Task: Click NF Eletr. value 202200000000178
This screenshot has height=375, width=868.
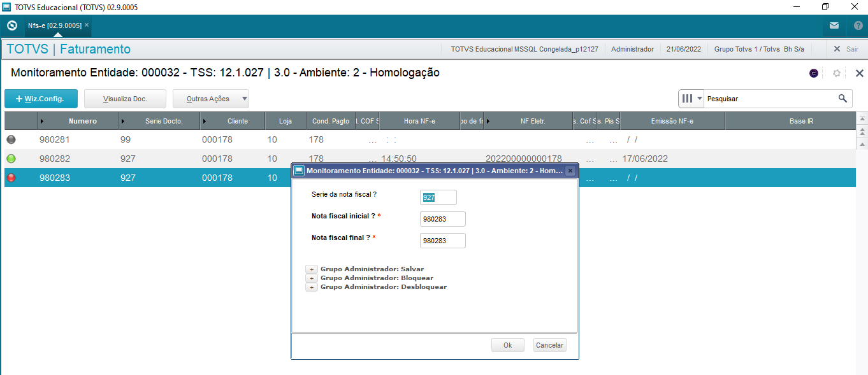Action: coord(524,159)
